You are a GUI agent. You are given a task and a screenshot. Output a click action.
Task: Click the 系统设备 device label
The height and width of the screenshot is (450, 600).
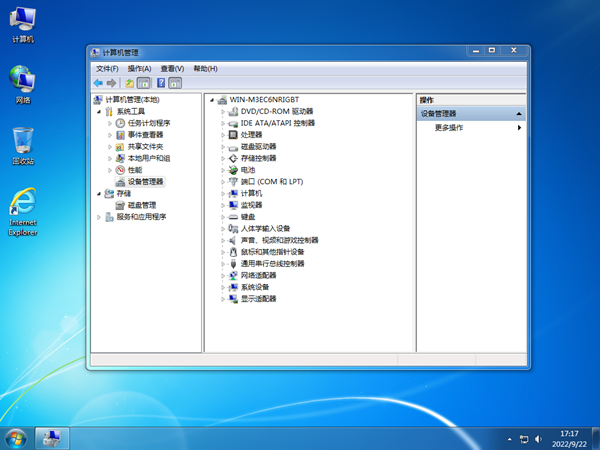(255, 287)
